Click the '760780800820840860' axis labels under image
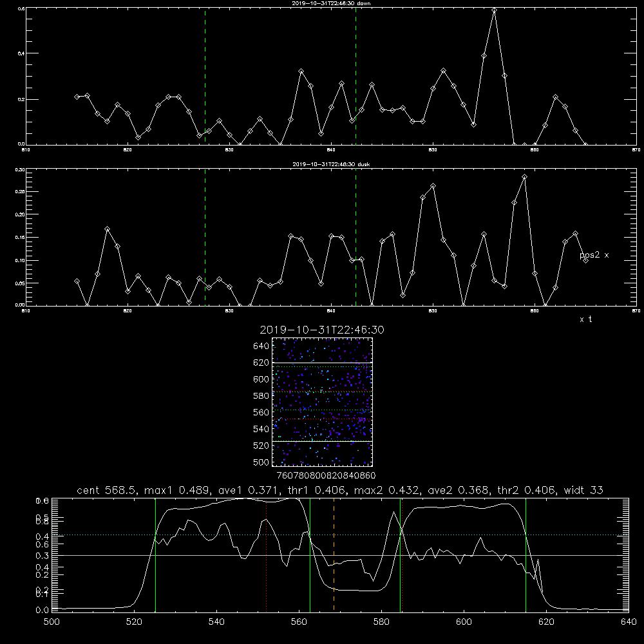 pyautogui.click(x=326, y=476)
